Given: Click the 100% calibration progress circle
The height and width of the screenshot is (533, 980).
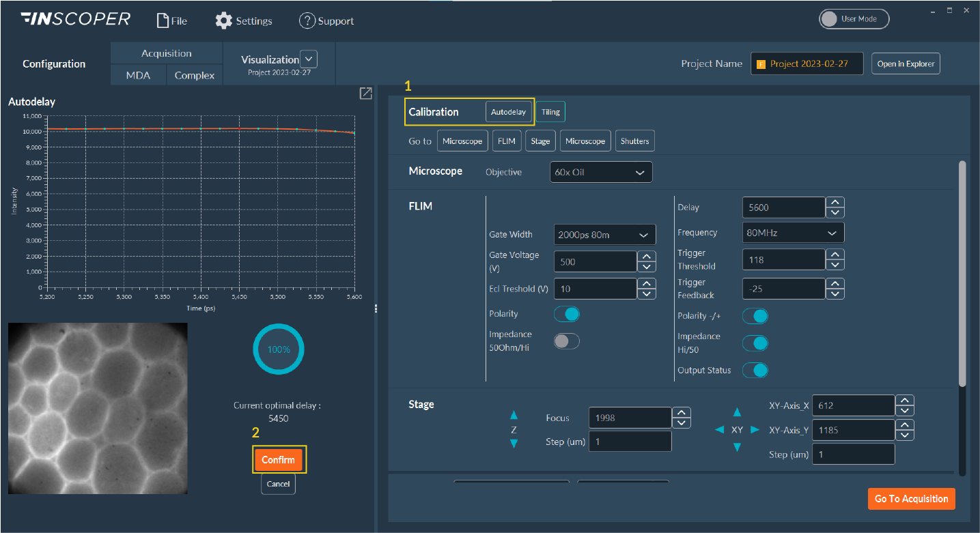Looking at the screenshot, I should click(x=278, y=349).
